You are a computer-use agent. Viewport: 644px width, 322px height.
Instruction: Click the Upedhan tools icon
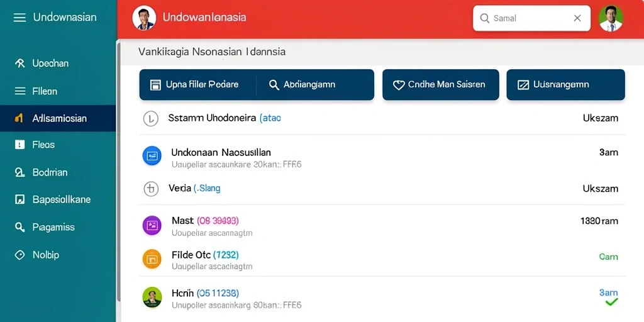tap(19, 64)
